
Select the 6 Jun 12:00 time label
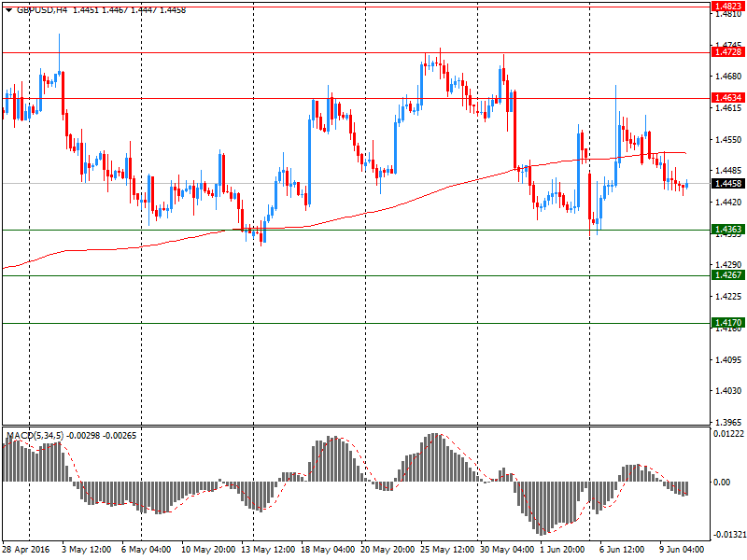(622, 550)
